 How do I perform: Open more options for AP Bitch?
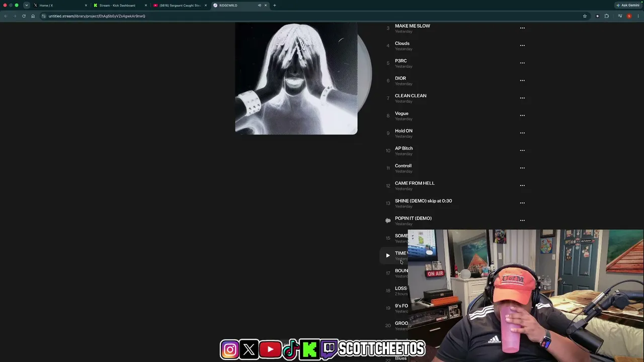point(522,150)
